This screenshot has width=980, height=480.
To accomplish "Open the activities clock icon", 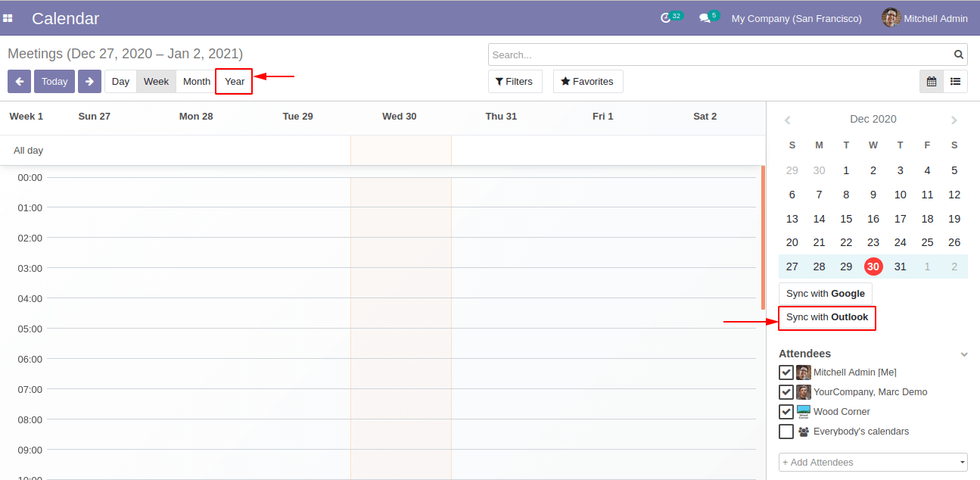I will tap(666, 18).
